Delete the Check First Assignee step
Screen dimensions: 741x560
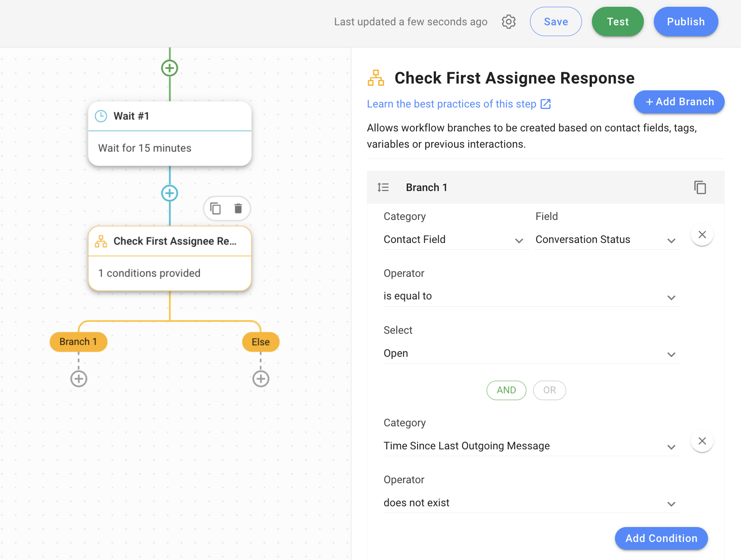click(239, 208)
